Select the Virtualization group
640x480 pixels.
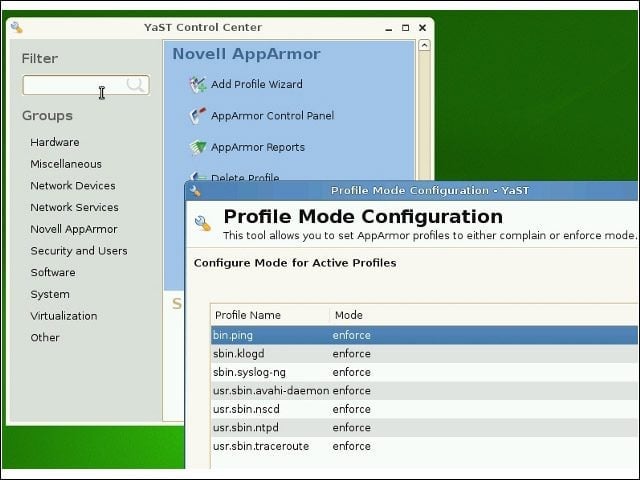[64, 316]
